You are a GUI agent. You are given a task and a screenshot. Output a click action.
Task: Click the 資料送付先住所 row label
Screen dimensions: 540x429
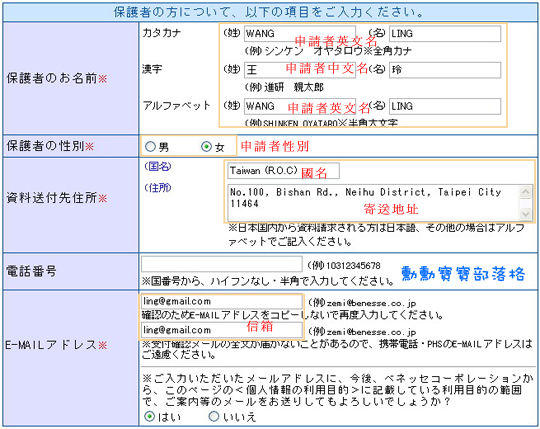pos(57,198)
